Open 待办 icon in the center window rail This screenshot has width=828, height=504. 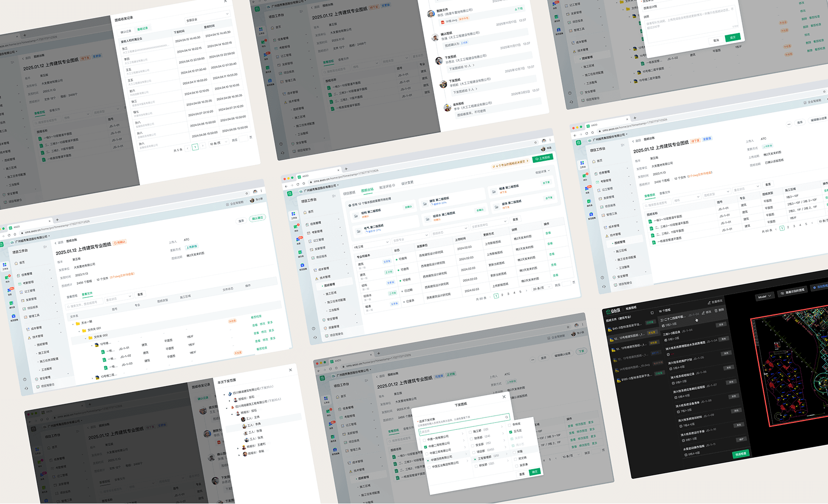(296, 228)
